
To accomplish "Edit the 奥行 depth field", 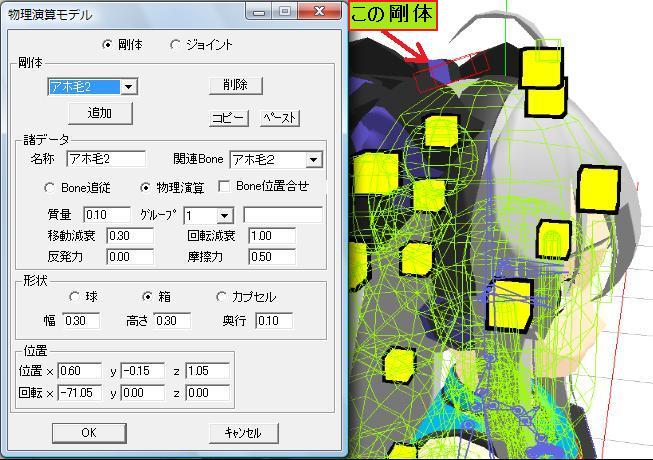I will tap(274, 321).
